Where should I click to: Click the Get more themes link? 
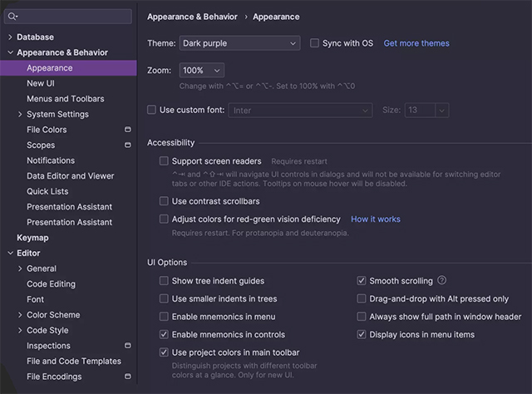416,43
